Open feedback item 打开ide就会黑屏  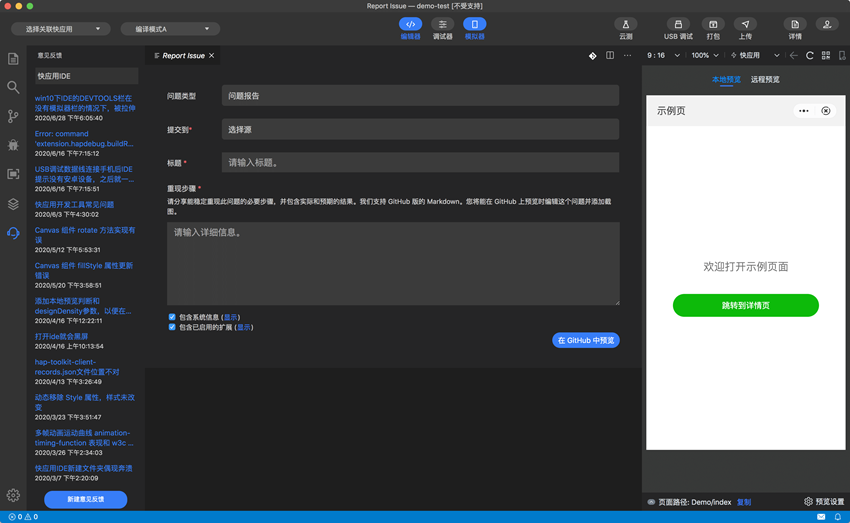[x=61, y=337]
